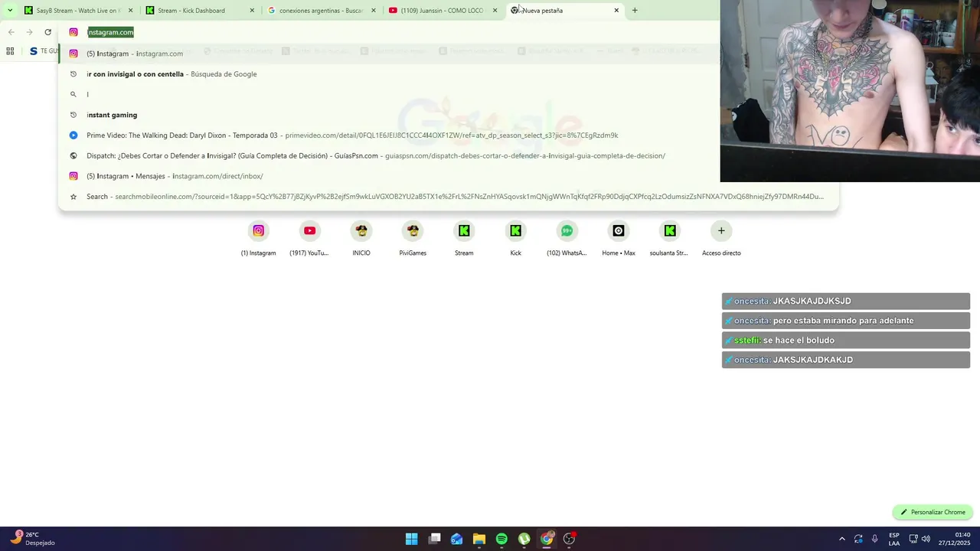Click the microphone tray icon
The height and width of the screenshot is (551, 980).
pyautogui.click(x=875, y=539)
